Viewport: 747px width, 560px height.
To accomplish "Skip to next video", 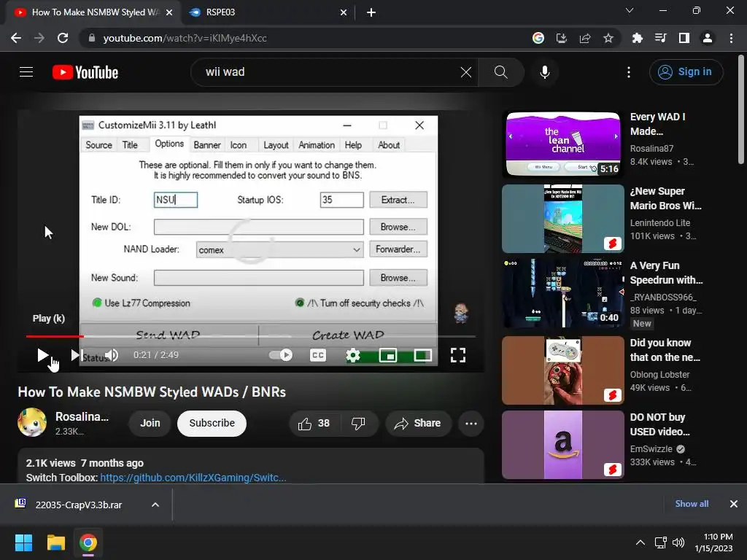I will (76, 355).
